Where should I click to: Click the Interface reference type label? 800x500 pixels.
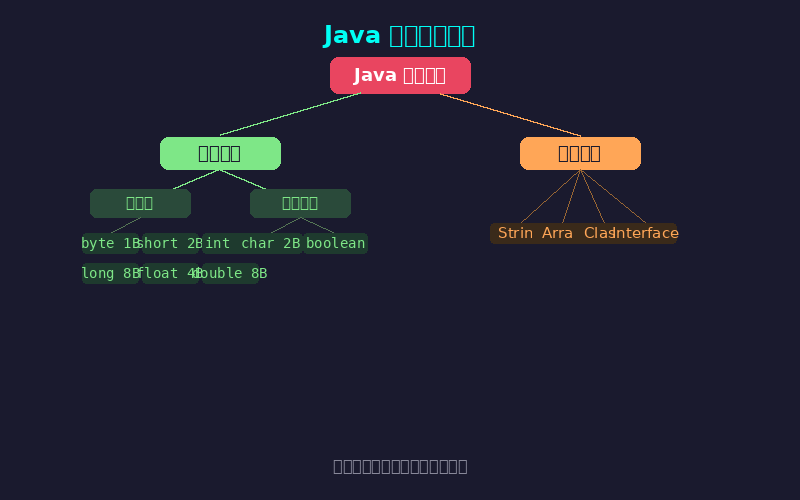point(646,233)
